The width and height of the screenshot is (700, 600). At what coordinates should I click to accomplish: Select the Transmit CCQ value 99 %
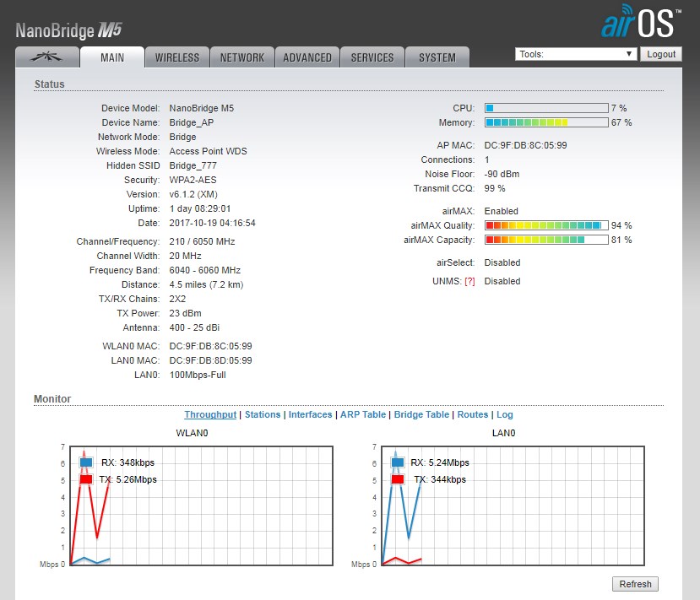click(495, 188)
